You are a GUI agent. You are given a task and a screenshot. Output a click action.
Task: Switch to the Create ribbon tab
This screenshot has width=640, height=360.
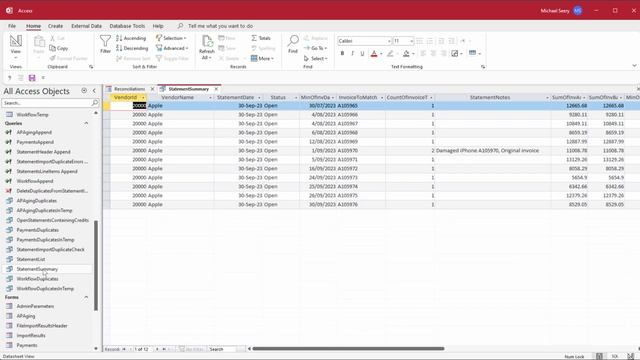[56, 26]
